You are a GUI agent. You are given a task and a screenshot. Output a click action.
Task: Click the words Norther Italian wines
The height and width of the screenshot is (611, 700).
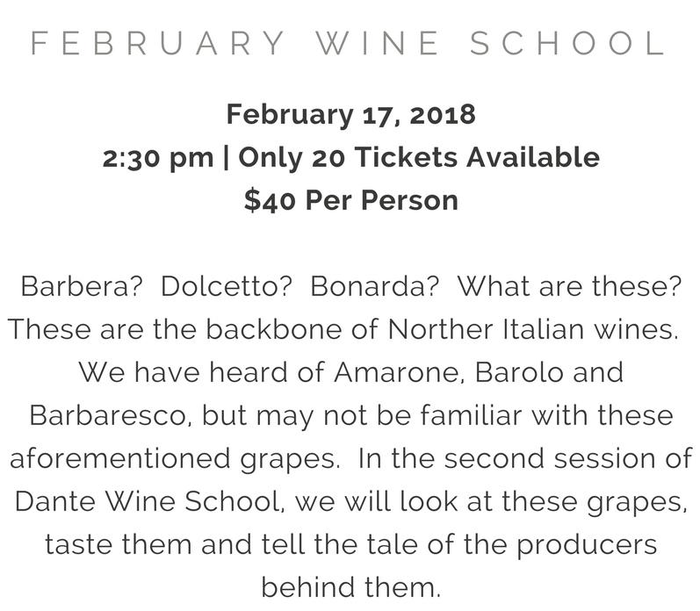coord(533,329)
